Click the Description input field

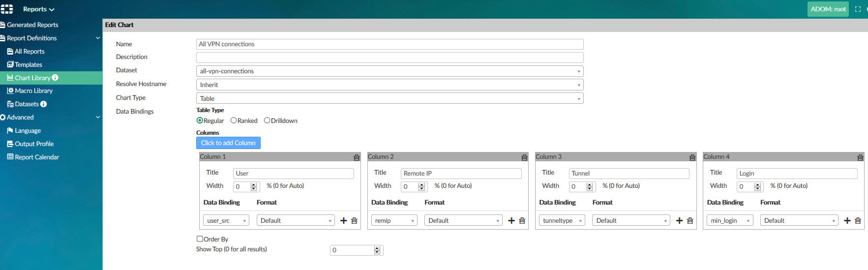pos(389,58)
